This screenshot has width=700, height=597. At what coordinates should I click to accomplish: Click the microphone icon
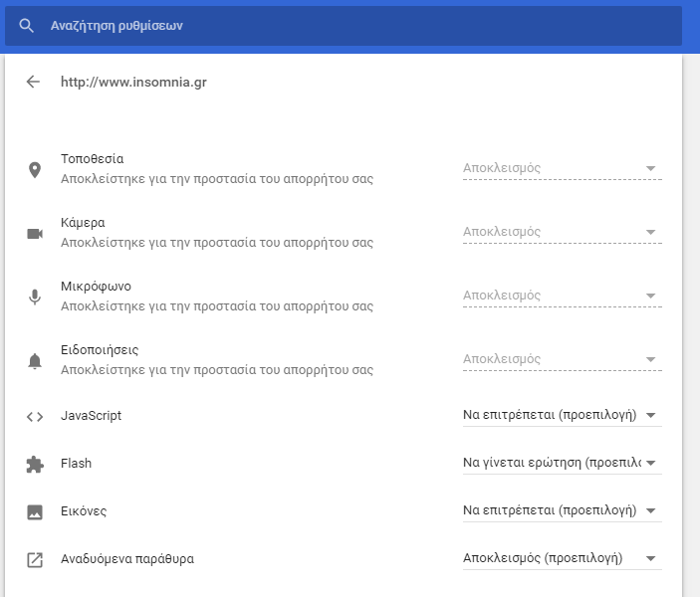[35, 298]
